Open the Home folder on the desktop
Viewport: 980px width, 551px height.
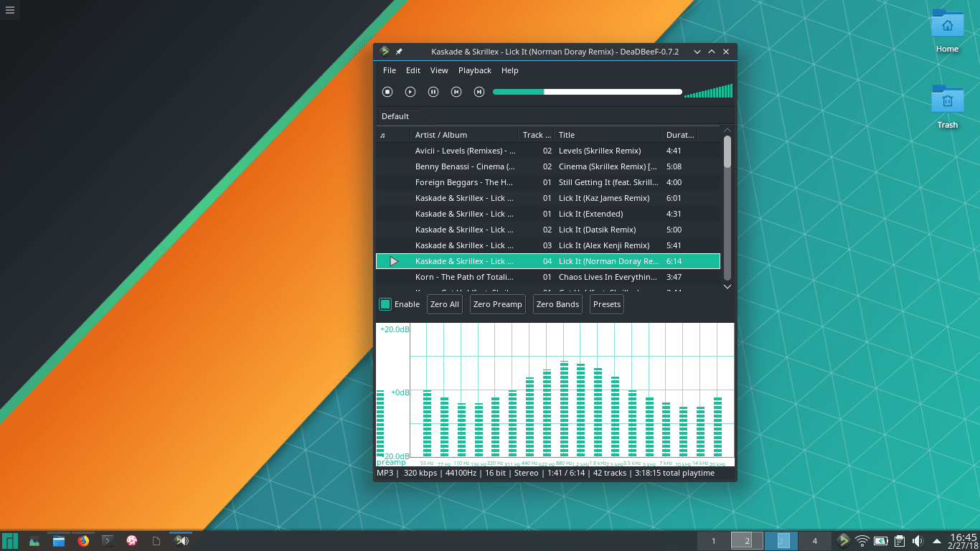(947, 30)
